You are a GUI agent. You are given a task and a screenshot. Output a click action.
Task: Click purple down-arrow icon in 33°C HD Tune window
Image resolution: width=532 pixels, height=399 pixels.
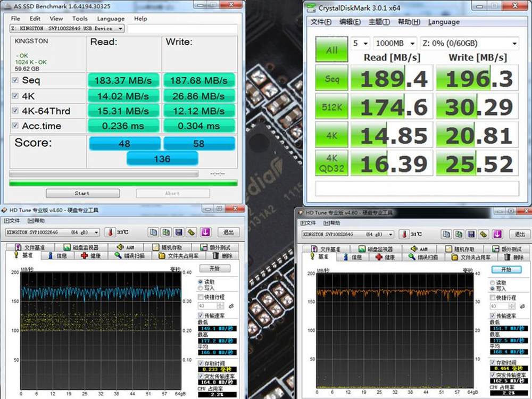coord(205,232)
